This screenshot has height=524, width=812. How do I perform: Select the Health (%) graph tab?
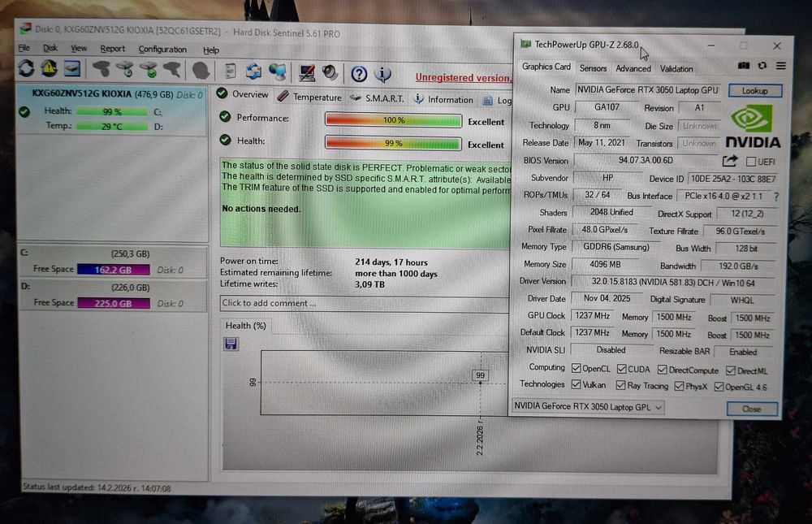245,326
